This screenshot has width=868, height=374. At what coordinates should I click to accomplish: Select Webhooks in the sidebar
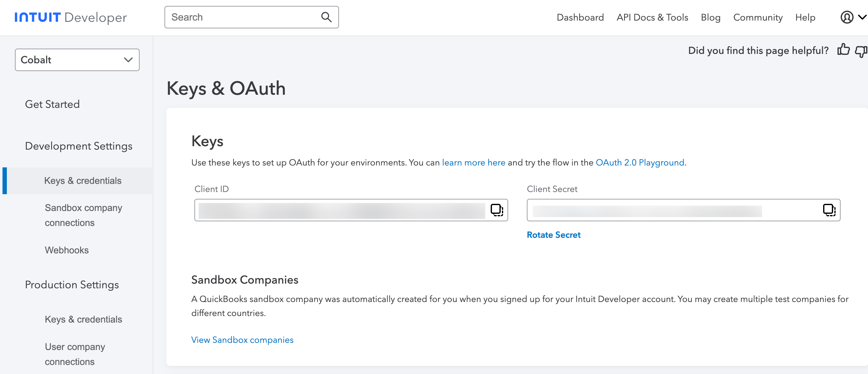67,250
